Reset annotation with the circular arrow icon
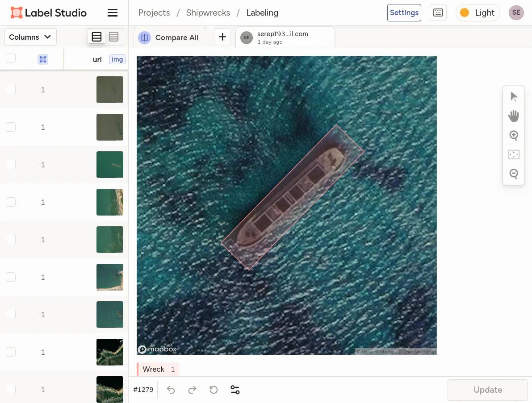Image resolution: width=532 pixels, height=403 pixels. pyautogui.click(x=214, y=390)
